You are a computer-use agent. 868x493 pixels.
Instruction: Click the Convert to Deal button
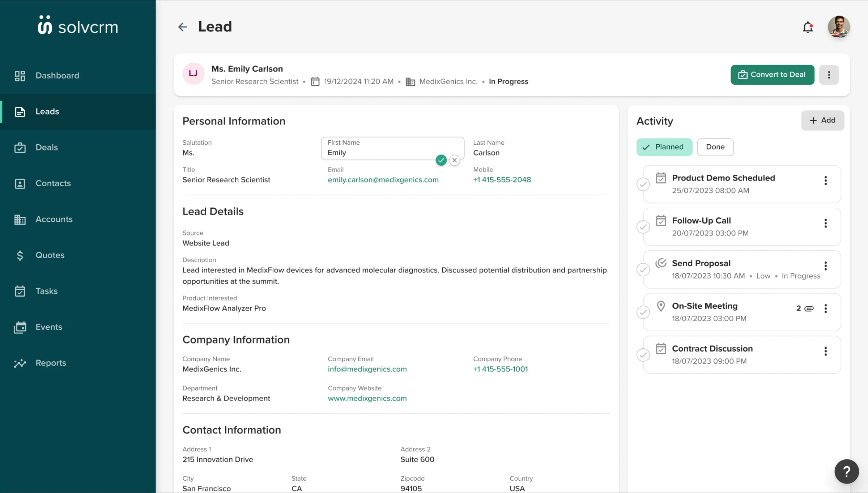tap(773, 75)
